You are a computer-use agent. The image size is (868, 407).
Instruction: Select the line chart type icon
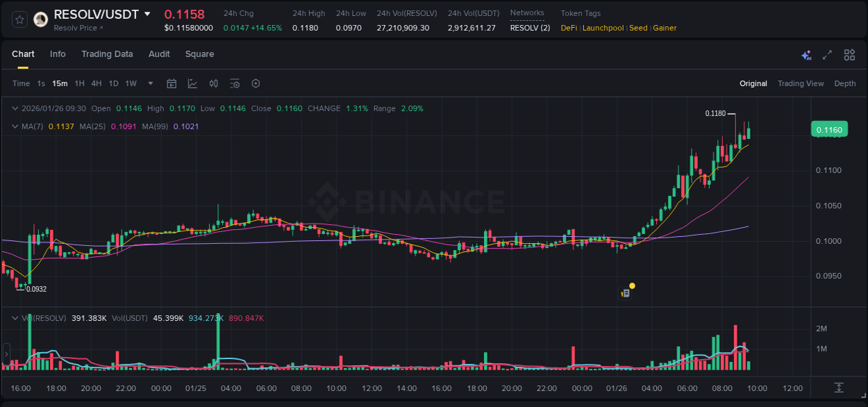pyautogui.click(x=192, y=83)
